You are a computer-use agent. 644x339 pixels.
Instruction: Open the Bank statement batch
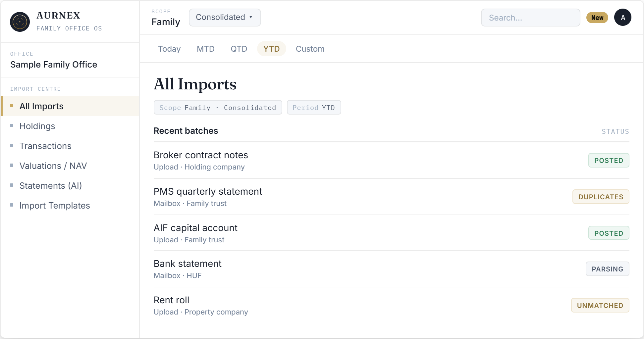(x=392, y=269)
